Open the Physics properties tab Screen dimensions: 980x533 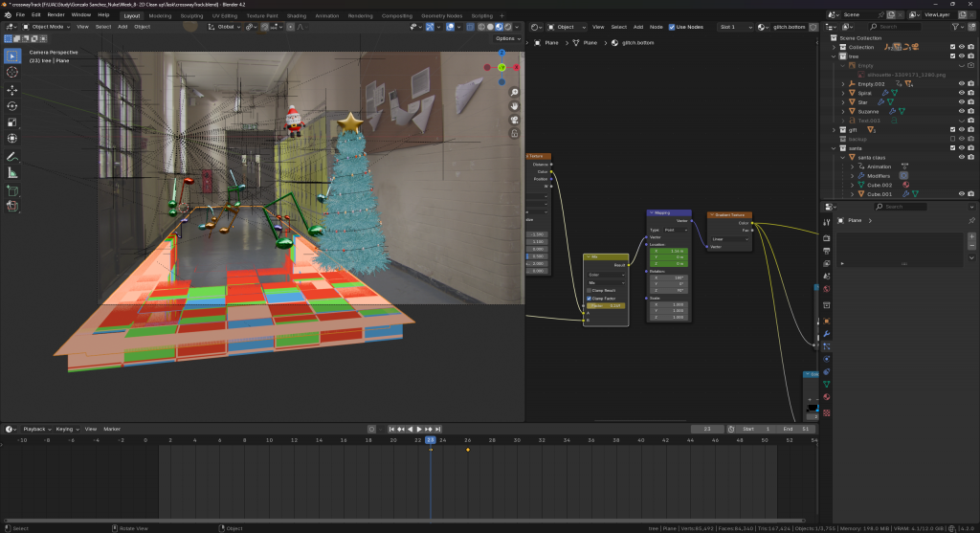click(826, 359)
